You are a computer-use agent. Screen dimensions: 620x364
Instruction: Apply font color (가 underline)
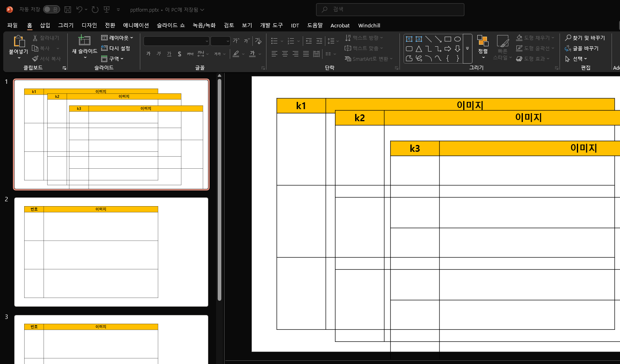(252, 54)
